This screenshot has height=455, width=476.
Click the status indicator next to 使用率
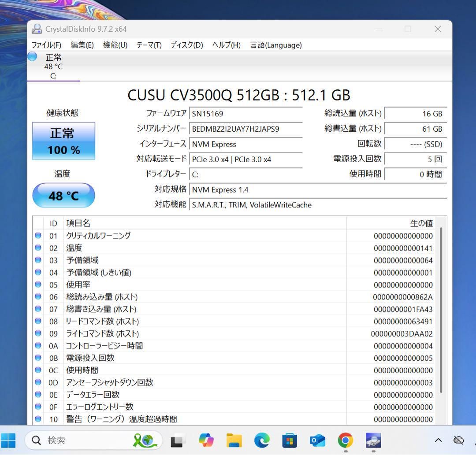(38, 285)
